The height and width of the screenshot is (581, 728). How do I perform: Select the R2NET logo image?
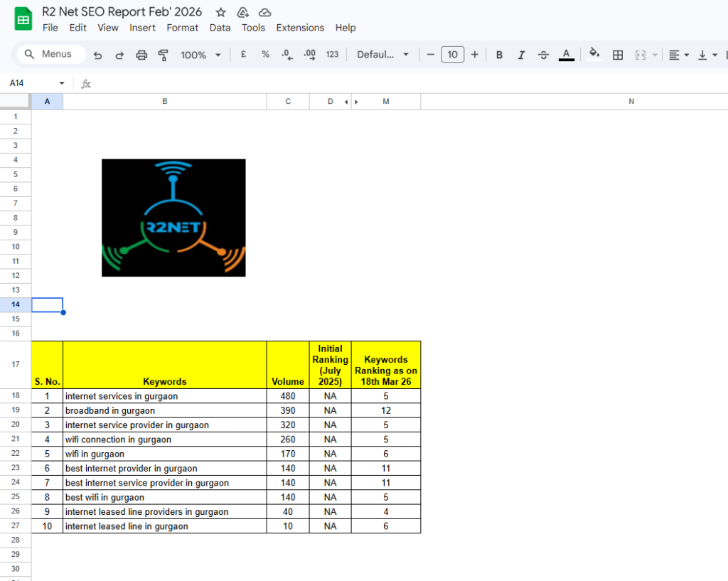tap(173, 218)
